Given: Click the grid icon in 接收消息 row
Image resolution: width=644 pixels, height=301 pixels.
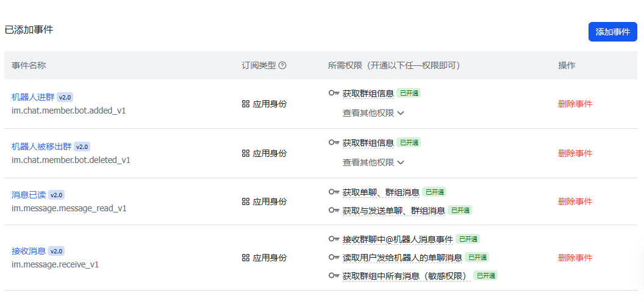Looking at the screenshot, I should (246, 258).
